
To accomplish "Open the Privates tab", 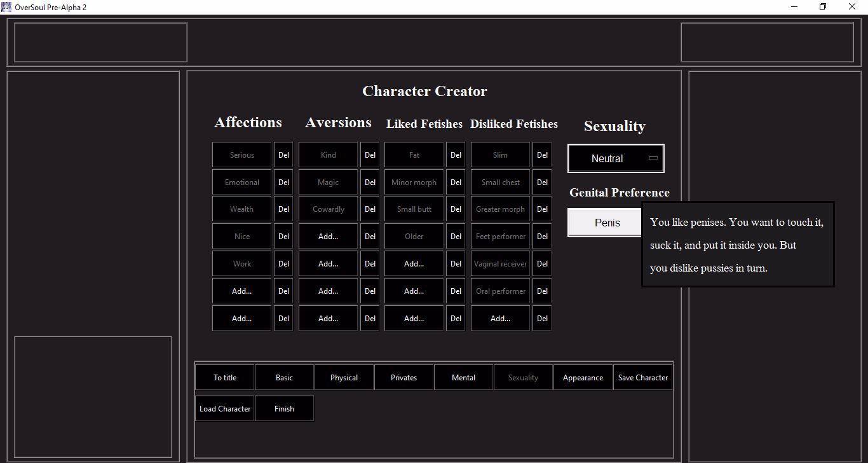I will 404,377.
